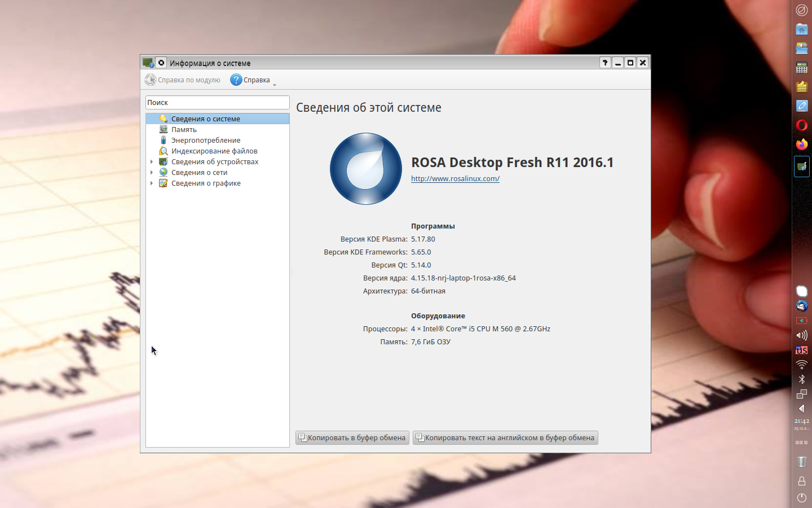Click the Intel Core i5 processor value
This screenshot has height=508, width=812.
point(480,329)
